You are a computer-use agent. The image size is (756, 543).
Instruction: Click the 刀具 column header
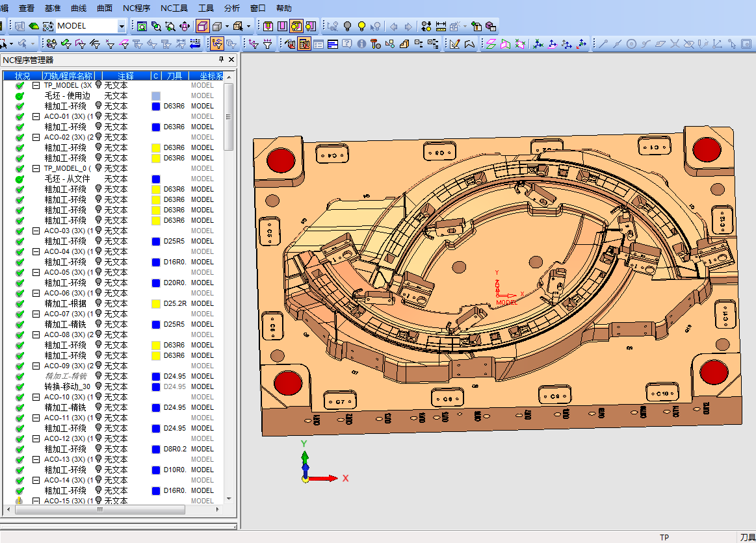pyautogui.click(x=174, y=76)
